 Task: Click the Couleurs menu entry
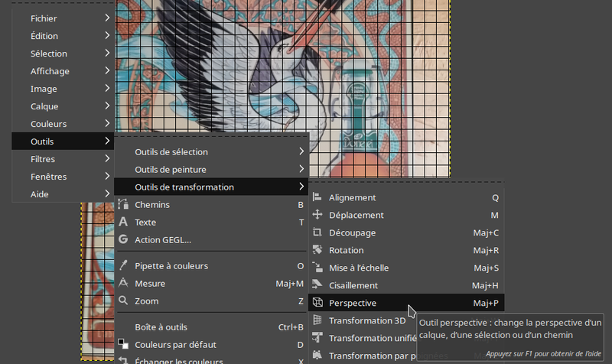tap(48, 124)
